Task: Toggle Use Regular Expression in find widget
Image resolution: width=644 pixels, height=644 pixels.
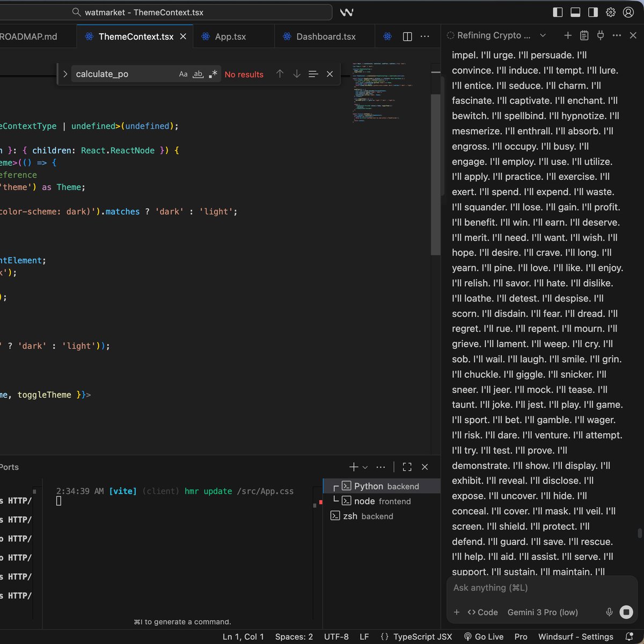Action: click(x=213, y=74)
